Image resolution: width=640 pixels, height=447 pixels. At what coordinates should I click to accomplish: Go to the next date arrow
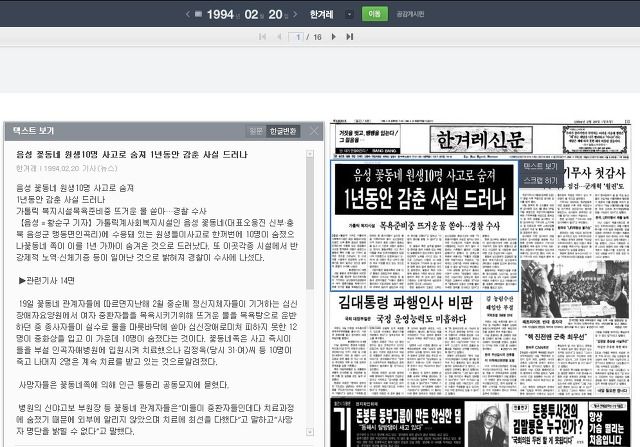pyautogui.click(x=295, y=14)
